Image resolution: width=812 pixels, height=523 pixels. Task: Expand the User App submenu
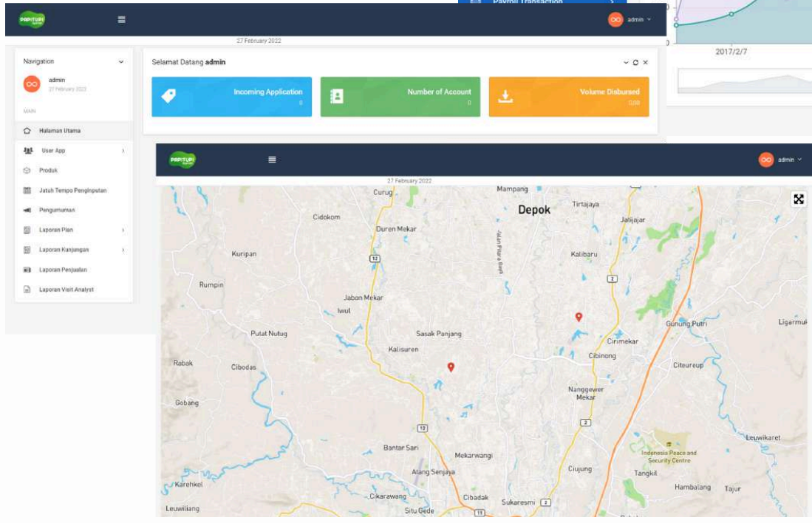(x=123, y=151)
